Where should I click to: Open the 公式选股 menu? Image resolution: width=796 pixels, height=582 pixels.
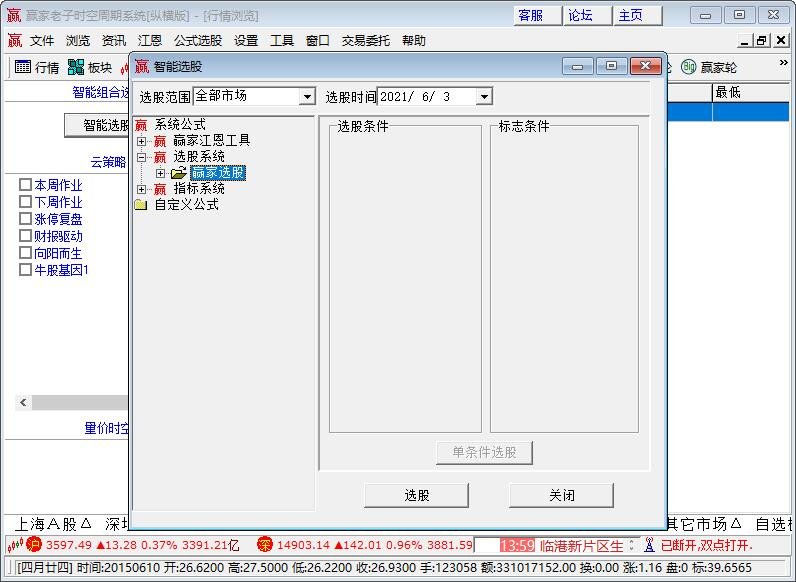click(198, 41)
